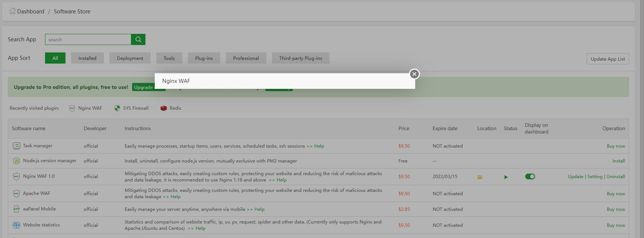Click Uninstall for Nginx WAF 1.0
This screenshot has width=644, height=238.
point(616,177)
